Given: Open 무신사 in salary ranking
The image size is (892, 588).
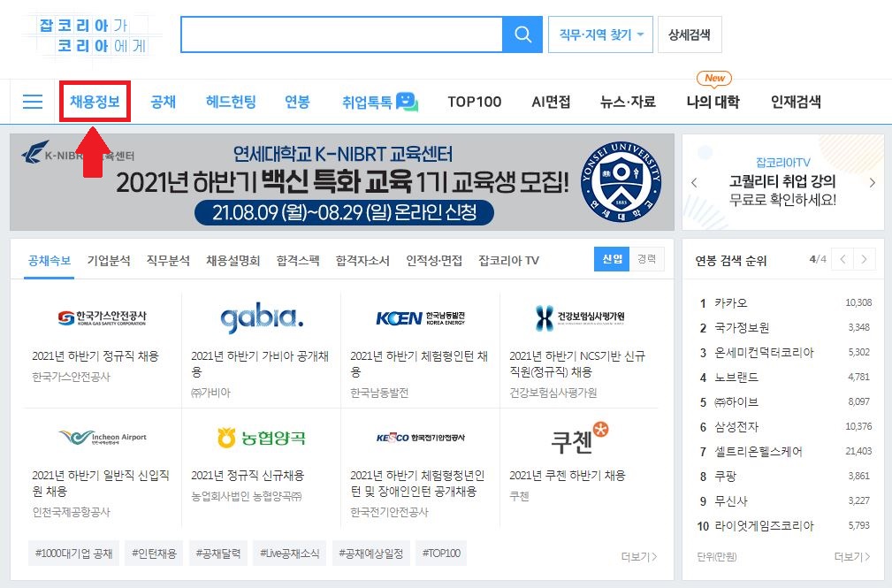Looking at the screenshot, I should [x=731, y=501].
